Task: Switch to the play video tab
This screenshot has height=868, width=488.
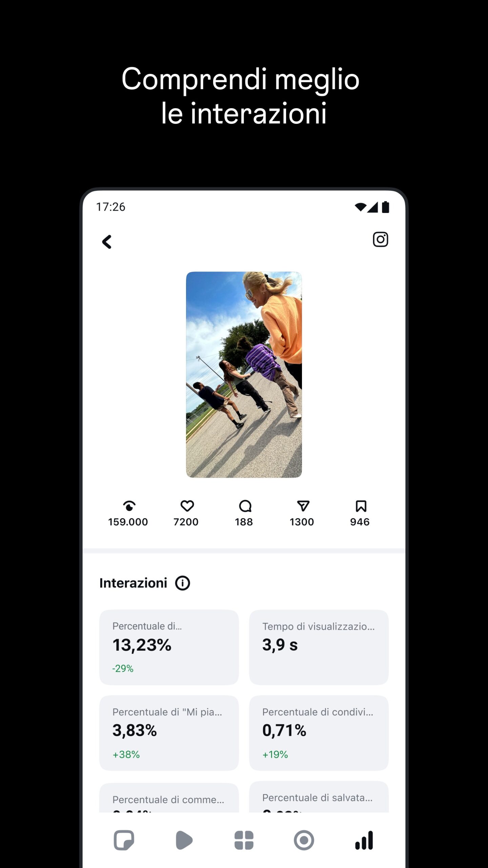Action: (184, 840)
